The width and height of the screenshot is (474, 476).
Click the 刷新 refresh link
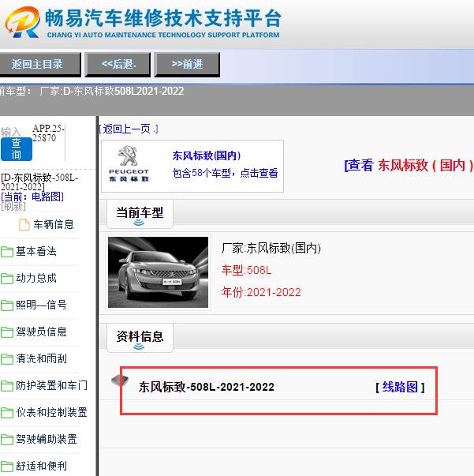(x=13, y=207)
